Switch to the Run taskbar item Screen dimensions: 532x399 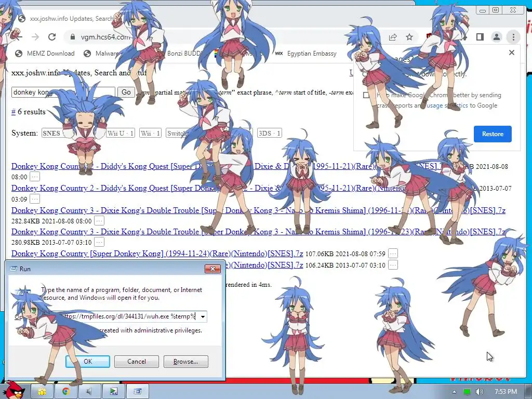[137, 392]
